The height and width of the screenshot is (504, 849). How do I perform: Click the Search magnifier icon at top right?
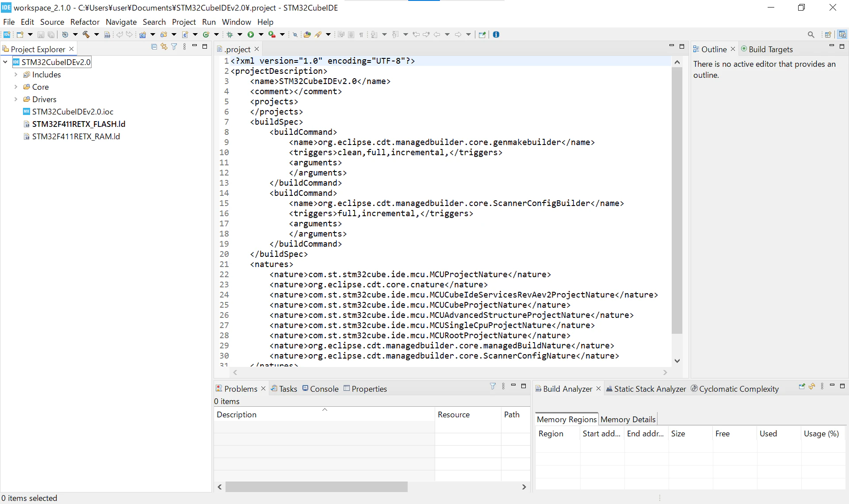pos(811,34)
